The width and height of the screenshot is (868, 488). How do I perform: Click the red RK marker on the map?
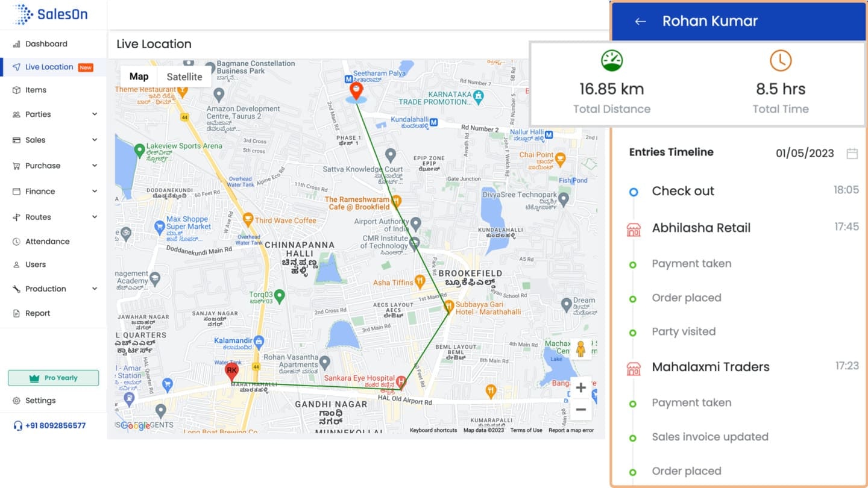[x=231, y=372]
